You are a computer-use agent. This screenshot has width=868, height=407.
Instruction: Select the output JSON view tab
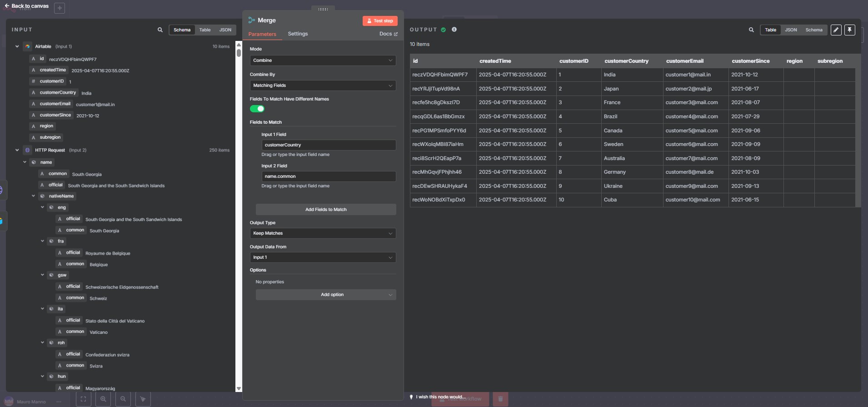coord(791,30)
